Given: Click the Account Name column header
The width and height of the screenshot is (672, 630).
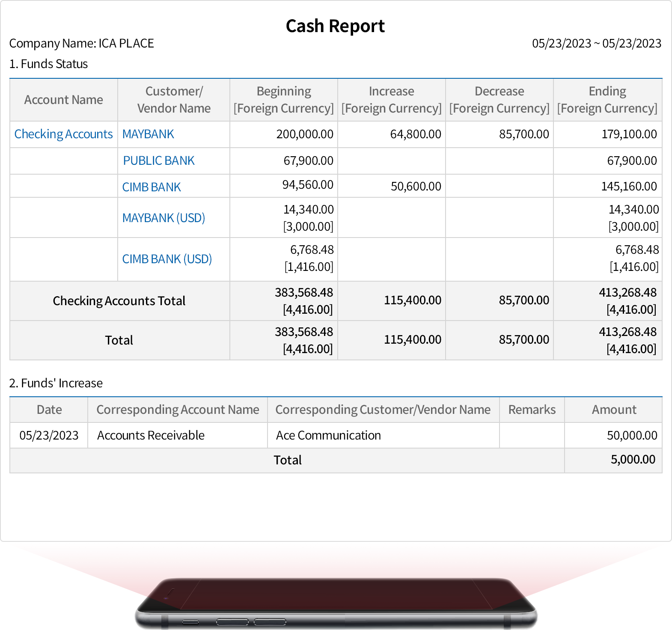Looking at the screenshot, I should point(63,100).
